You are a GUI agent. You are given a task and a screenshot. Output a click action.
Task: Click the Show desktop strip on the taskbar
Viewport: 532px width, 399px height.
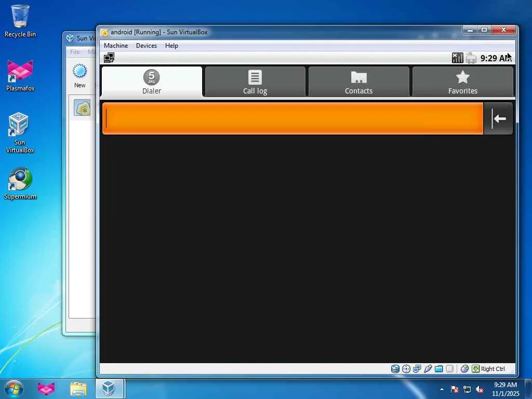pos(528,389)
